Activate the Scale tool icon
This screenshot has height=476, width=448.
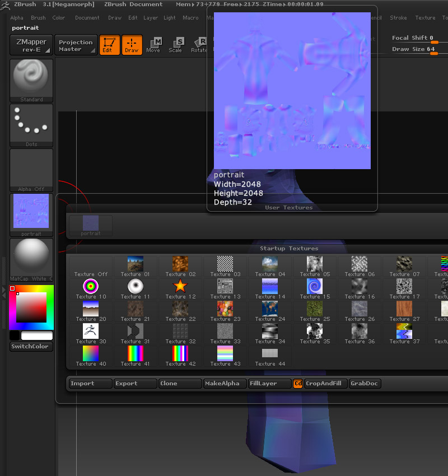point(175,45)
